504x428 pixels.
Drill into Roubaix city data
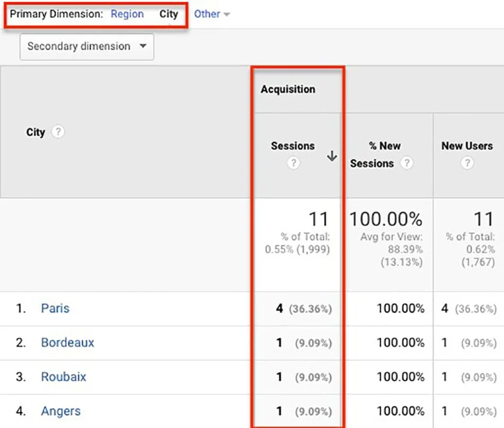coord(64,377)
